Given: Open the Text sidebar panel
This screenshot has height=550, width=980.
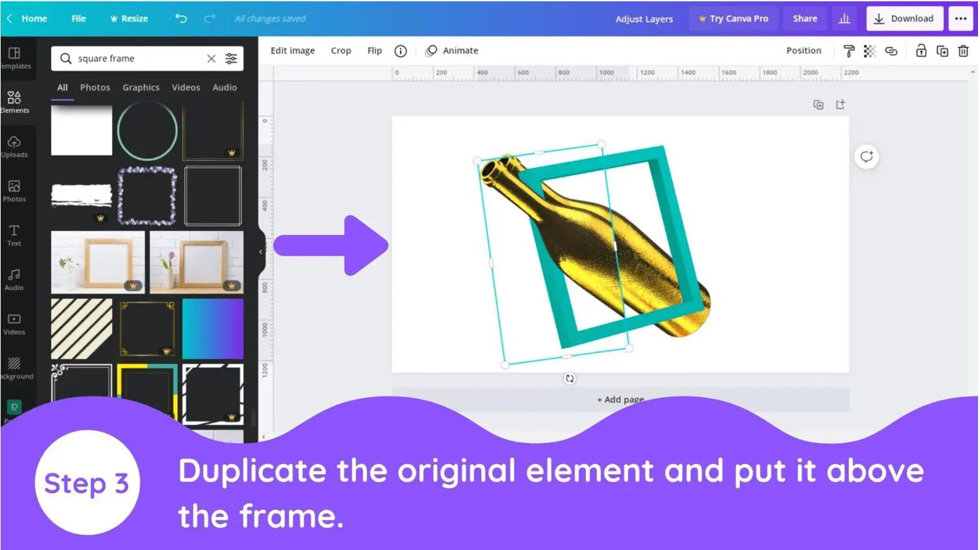Looking at the screenshot, I should 14,235.
